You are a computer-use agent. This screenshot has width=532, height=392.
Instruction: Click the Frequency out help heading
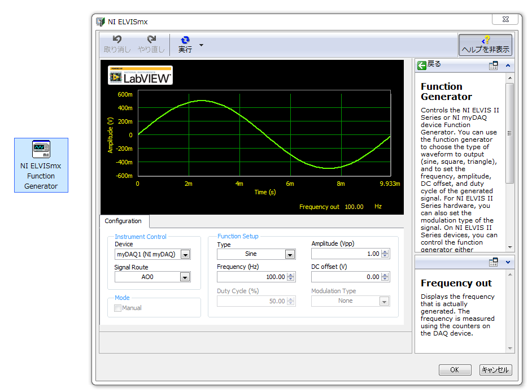coord(456,283)
